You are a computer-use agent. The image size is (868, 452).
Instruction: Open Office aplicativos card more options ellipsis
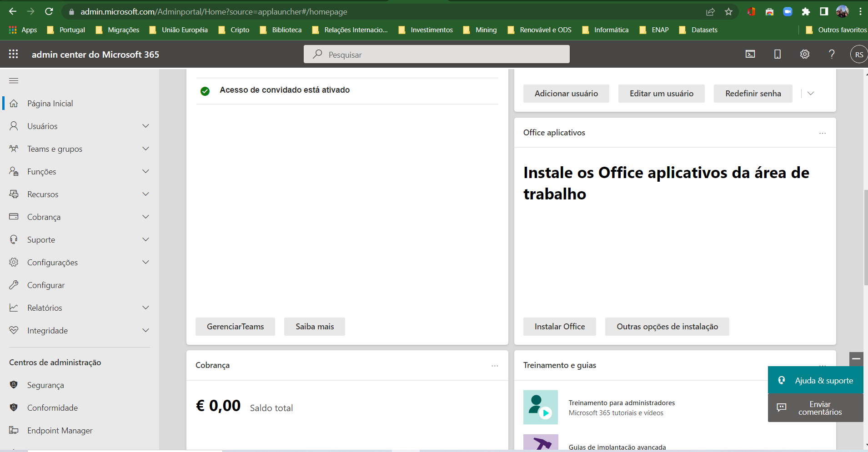tap(823, 133)
